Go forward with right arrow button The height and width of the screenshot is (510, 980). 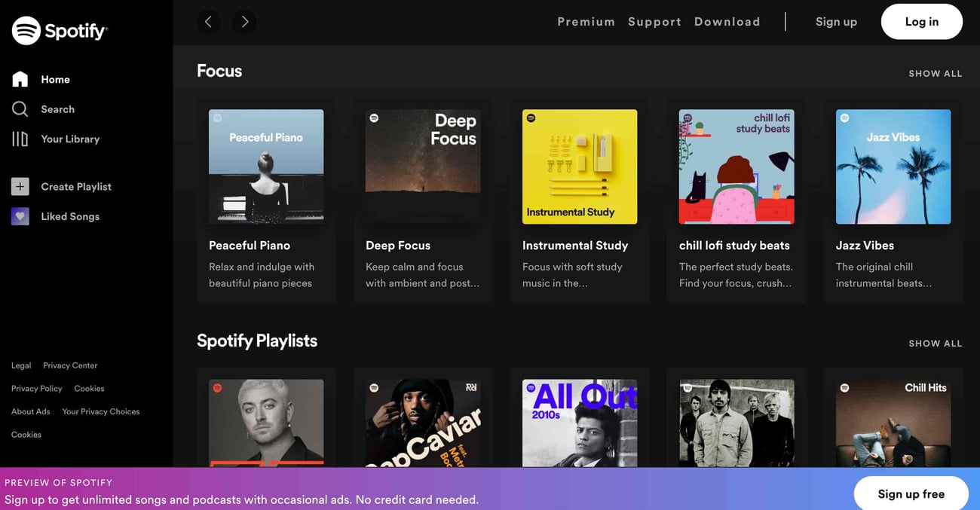(244, 22)
